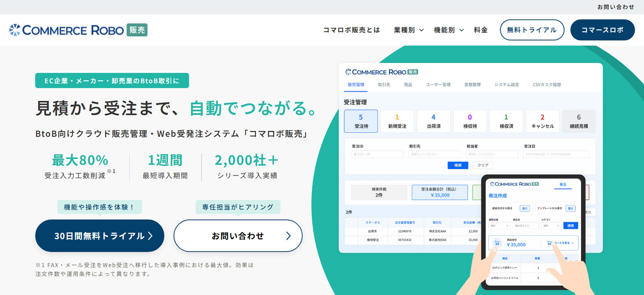
Task: Click the blue 検索 button in dashboard
Action: pyautogui.click(x=458, y=165)
